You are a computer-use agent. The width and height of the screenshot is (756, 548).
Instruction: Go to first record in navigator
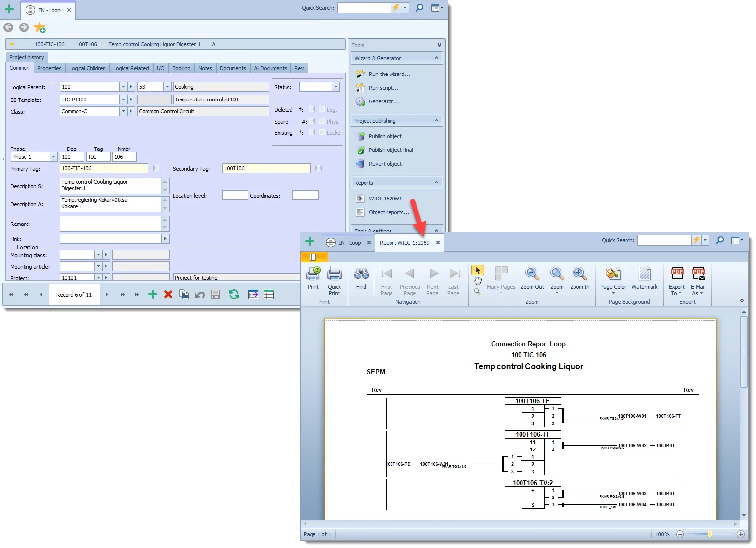coord(11,294)
